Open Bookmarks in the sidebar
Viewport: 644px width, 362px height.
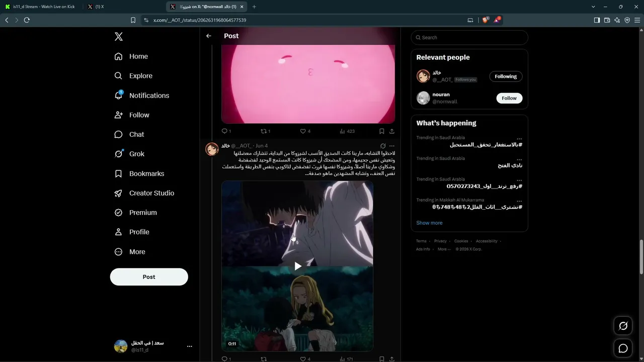139,173
